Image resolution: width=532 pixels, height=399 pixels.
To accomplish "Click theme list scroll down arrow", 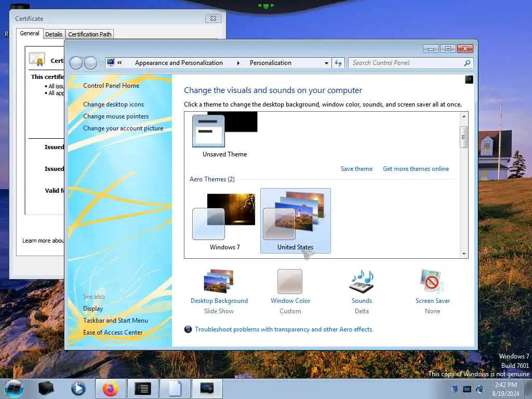I will coord(464,254).
